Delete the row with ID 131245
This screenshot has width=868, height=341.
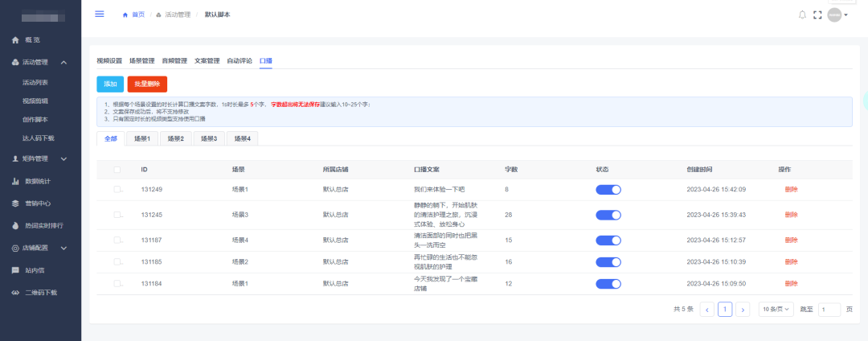(791, 214)
